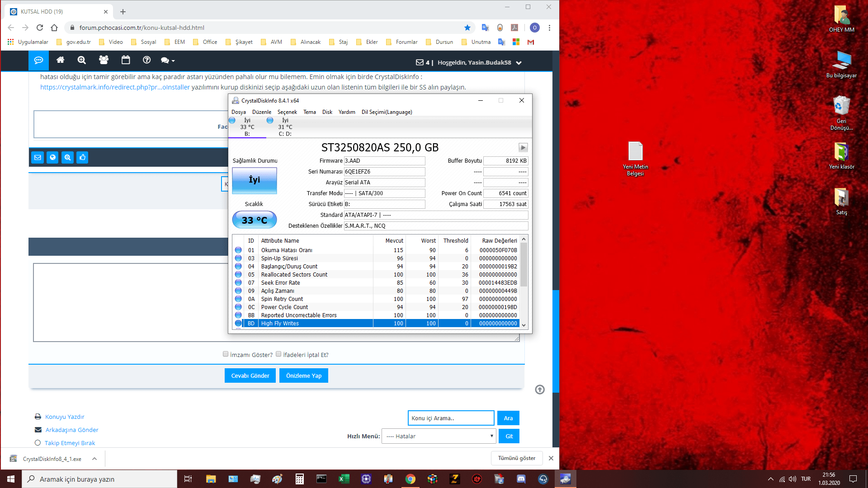
Task: Open download options arrow for CrystalDiskInfo8_4_1.exe
Action: 94,459
